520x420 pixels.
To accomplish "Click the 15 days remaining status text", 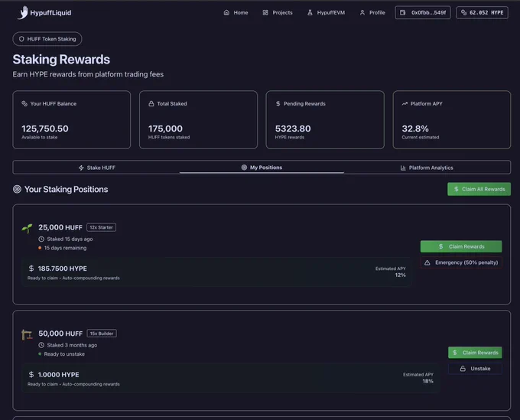I will pyautogui.click(x=65, y=248).
